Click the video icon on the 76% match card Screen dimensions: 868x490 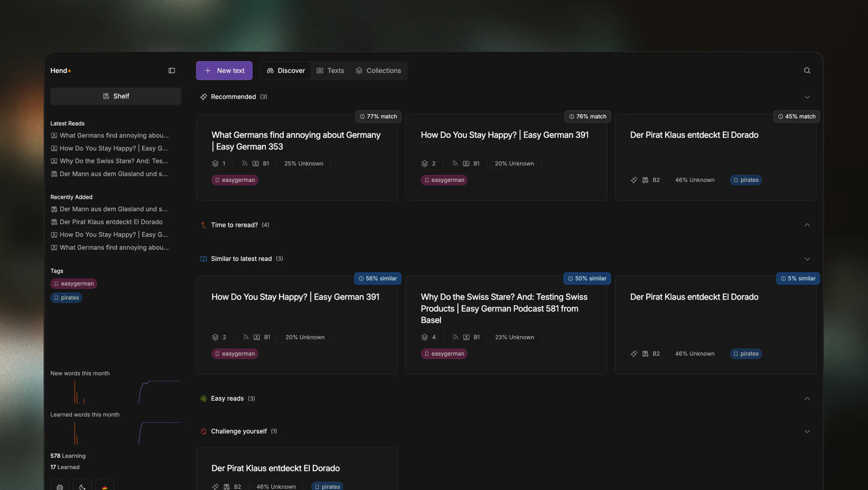[466, 164]
